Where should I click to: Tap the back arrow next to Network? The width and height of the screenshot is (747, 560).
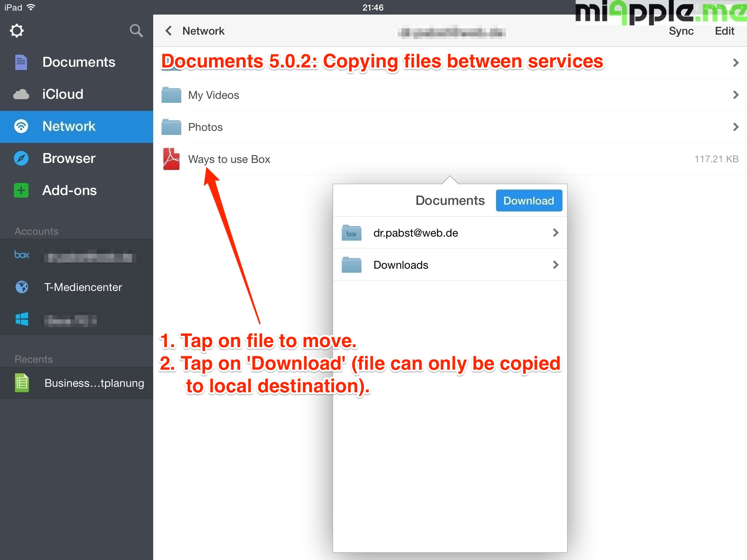(x=169, y=31)
